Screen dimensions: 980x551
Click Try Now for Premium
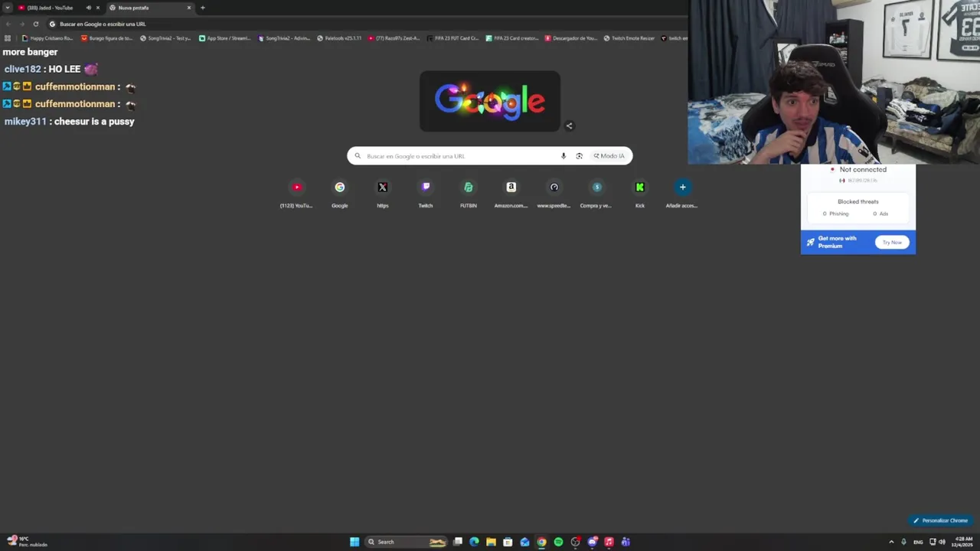point(892,243)
